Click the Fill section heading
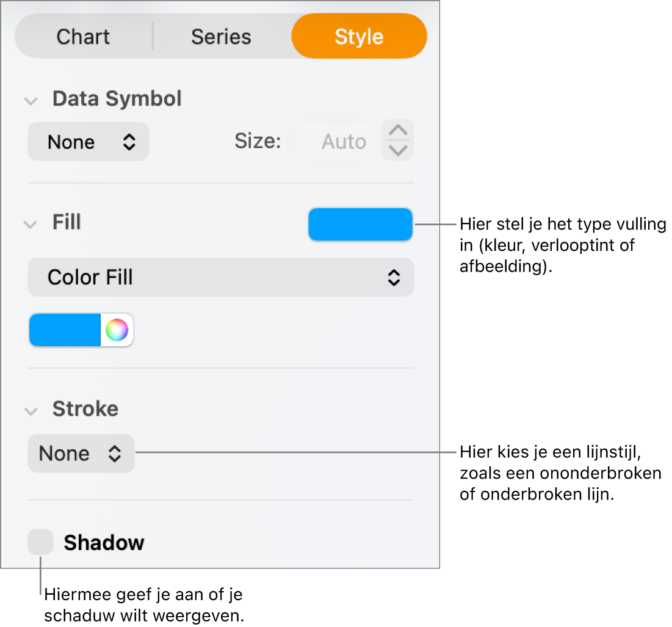Image resolution: width=672 pixels, height=627 pixels. click(x=67, y=222)
